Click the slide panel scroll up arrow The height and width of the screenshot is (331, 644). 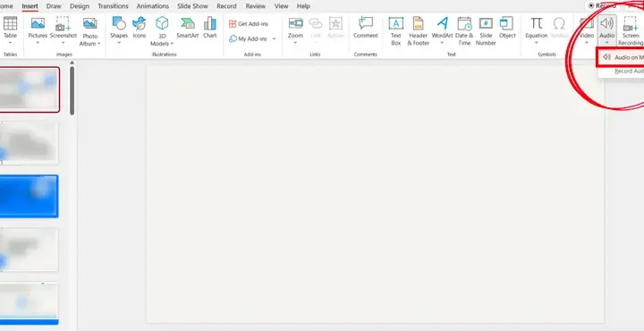[x=72, y=63]
